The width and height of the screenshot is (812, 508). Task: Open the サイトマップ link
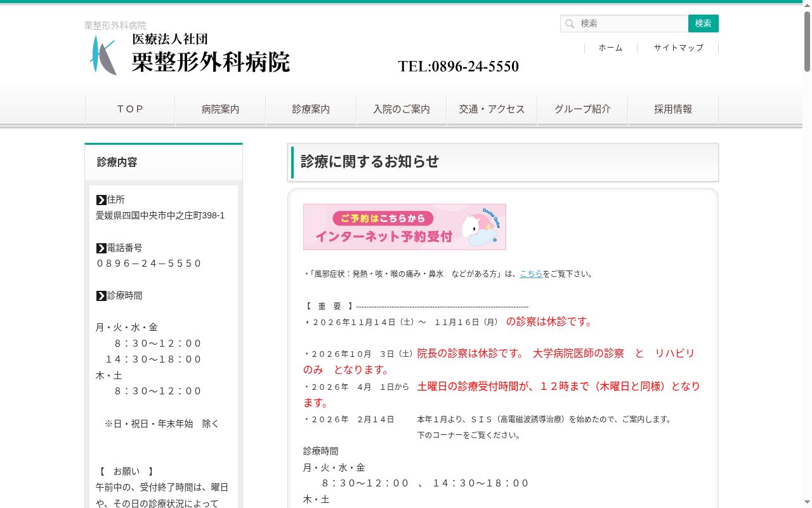pyautogui.click(x=678, y=48)
